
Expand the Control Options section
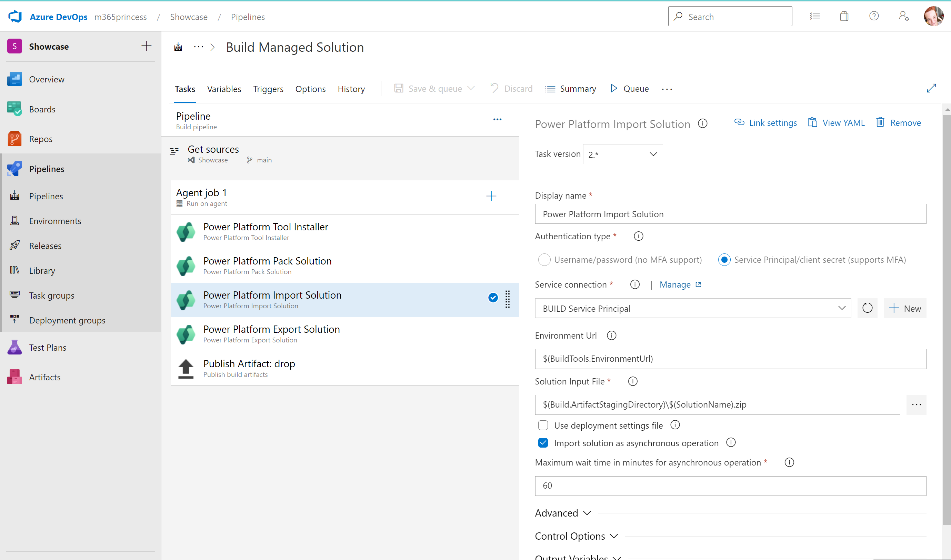tap(576, 536)
